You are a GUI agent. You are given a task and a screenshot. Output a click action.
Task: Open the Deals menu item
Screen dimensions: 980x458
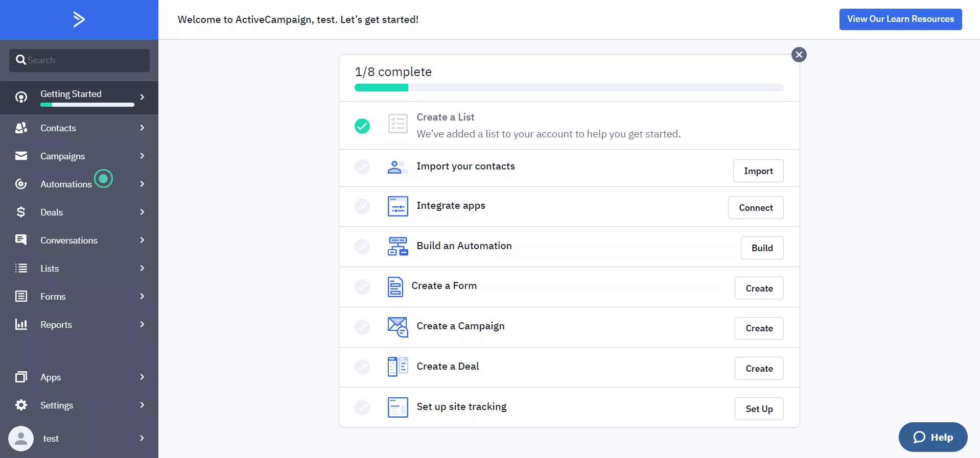79,212
